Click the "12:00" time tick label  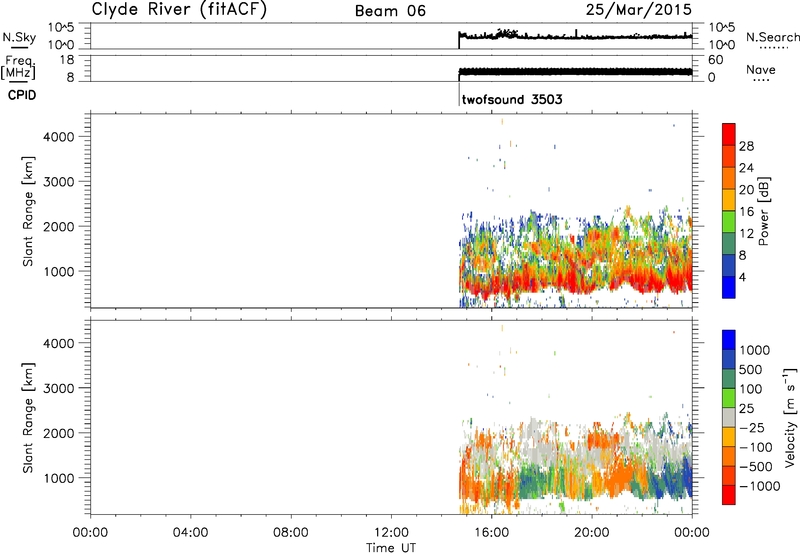click(391, 533)
